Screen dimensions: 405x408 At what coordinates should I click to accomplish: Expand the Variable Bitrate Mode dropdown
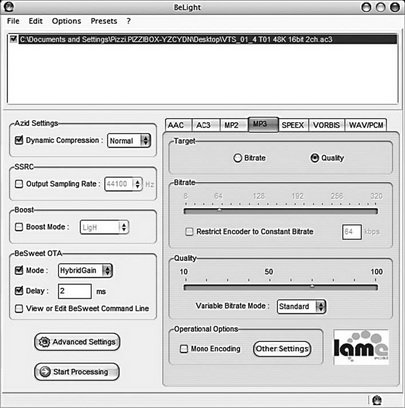coord(301,306)
